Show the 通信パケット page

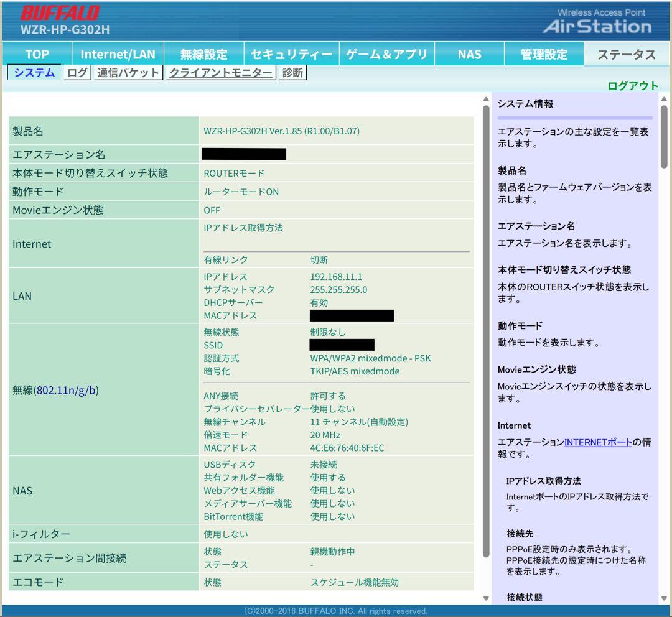128,73
